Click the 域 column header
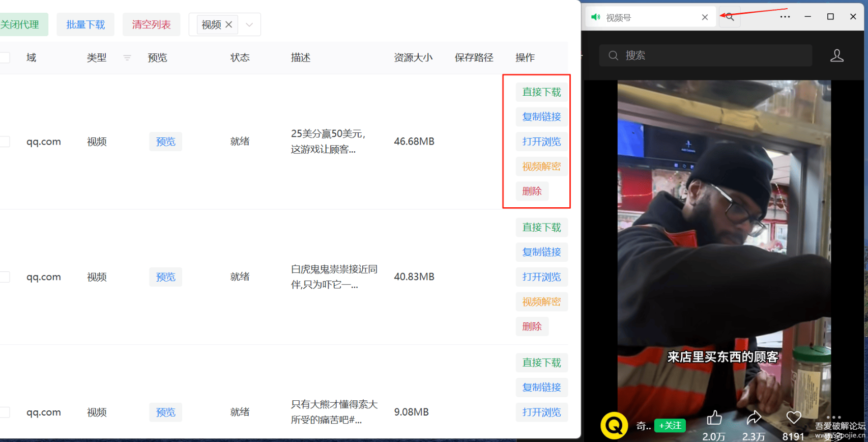The height and width of the screenshot is (442, 868). coord(32,58)
